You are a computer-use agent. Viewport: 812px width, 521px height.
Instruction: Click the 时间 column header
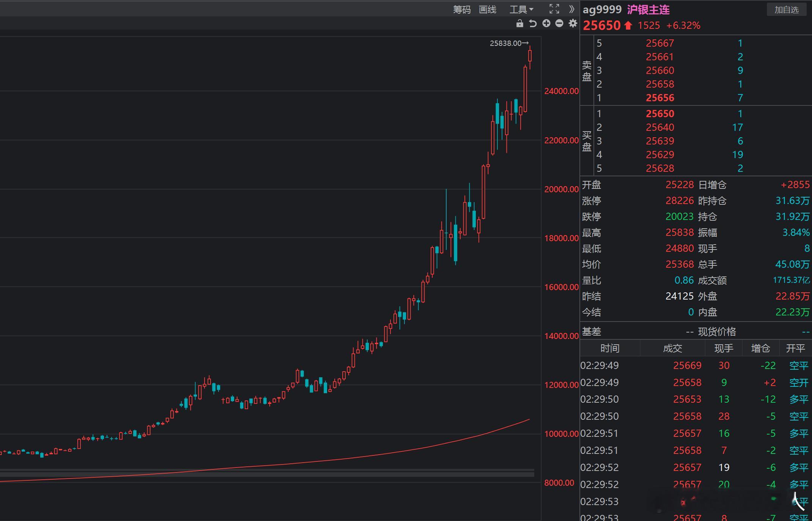(610, 348)
